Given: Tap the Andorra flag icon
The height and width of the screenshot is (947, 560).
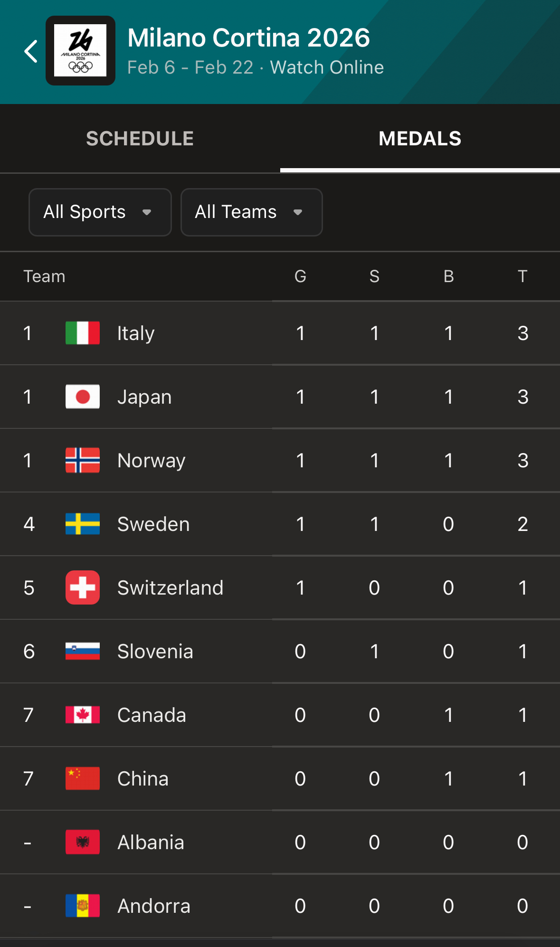Looking at the screenshot, I should coord(83,906).
